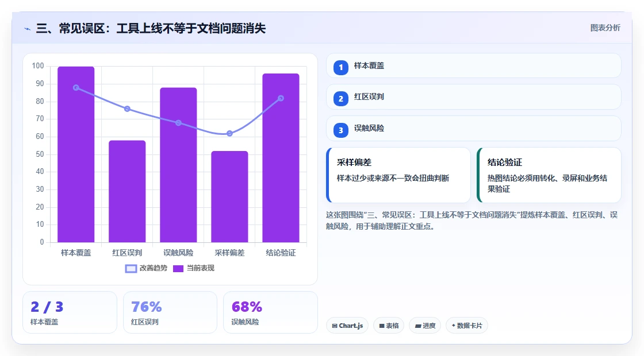The width and height of the screenshot is (644, 356).
Task: Select the 红区误判 list row
Action: pyautogui.click(x=474, y=97)
